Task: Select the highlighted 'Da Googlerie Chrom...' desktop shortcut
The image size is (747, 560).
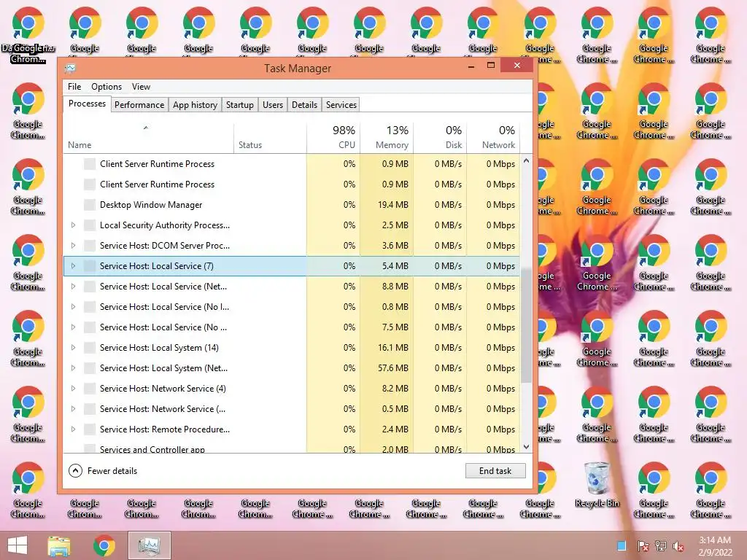Action: click(x=28, y=35)
